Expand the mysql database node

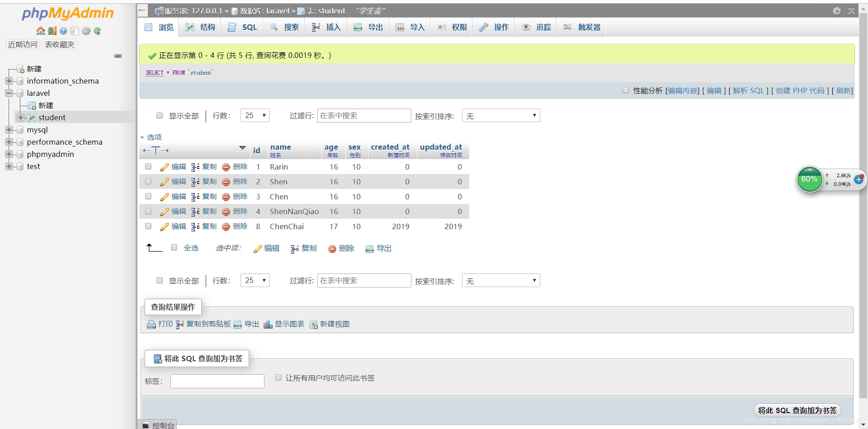pyautogui.click(x=9, y=130)
